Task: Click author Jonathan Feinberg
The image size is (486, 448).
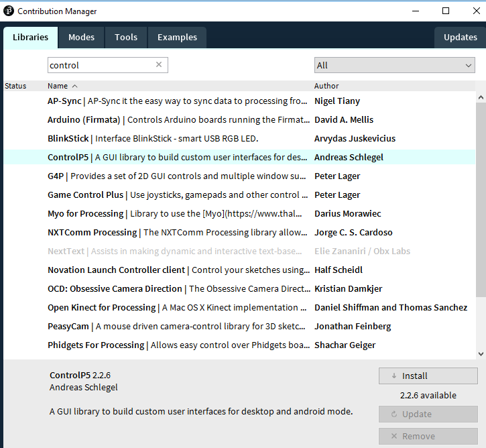Action: point(353,327)
